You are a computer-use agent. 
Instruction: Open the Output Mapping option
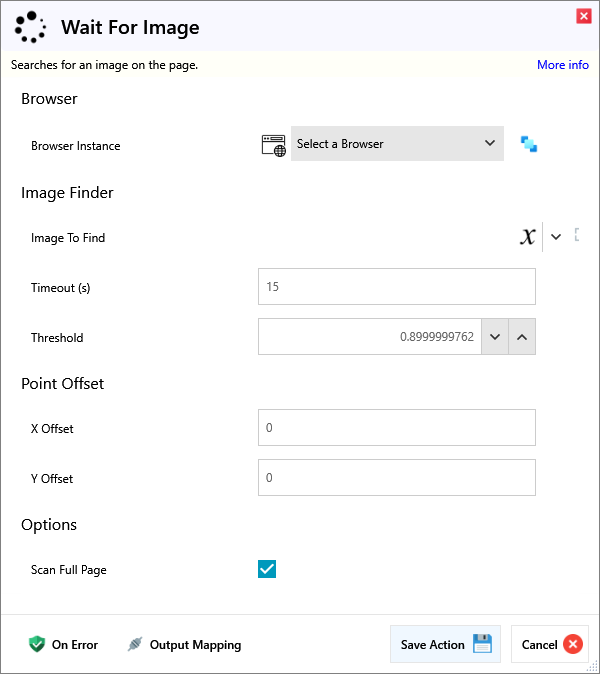[184, 645]
